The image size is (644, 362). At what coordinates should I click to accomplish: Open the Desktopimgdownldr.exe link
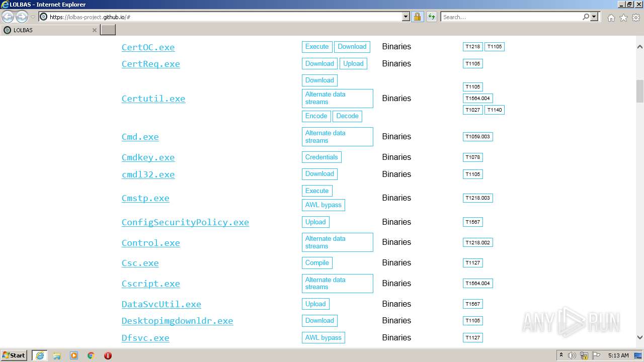click(177, 321)
